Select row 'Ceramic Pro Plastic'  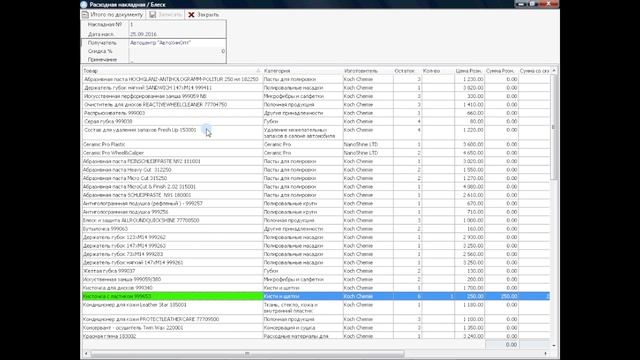pyautogui.click(x=316, y=144)
